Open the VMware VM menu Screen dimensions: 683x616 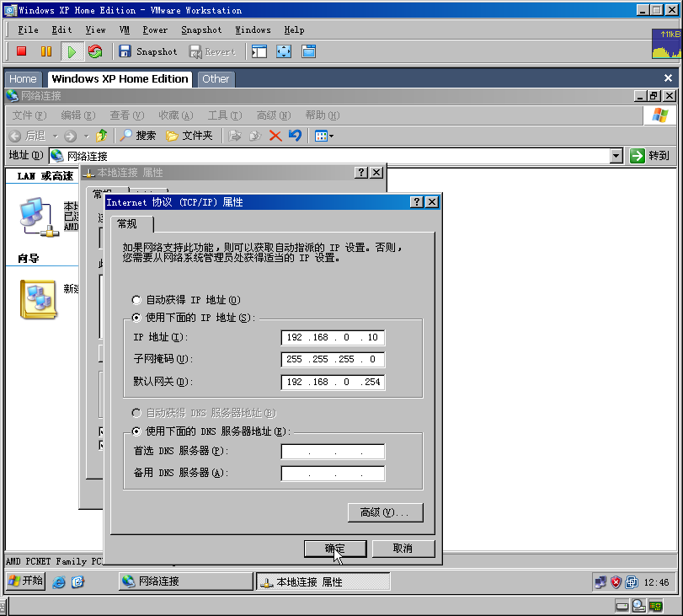125,30
